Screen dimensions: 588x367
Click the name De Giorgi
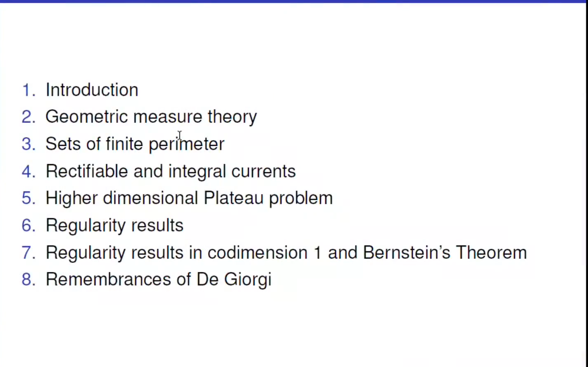click(x=234, y=280)
